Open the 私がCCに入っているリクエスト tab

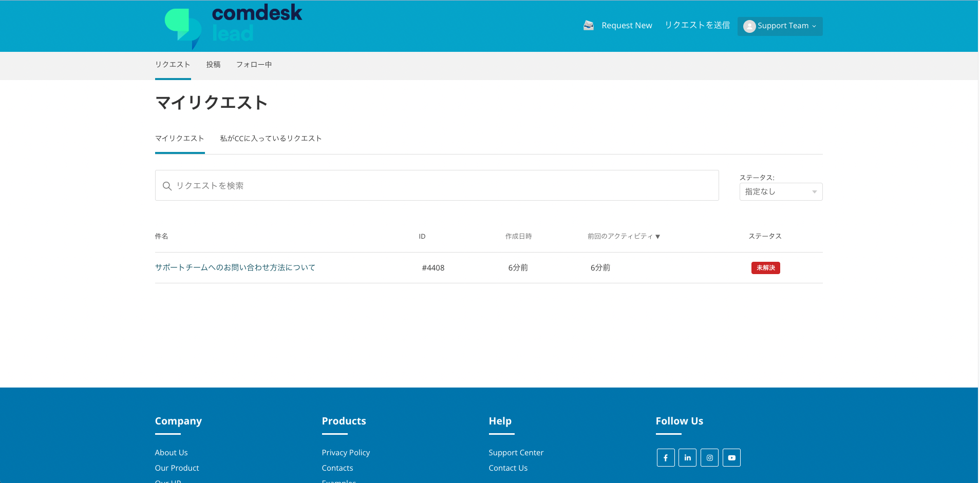(271, 138)
